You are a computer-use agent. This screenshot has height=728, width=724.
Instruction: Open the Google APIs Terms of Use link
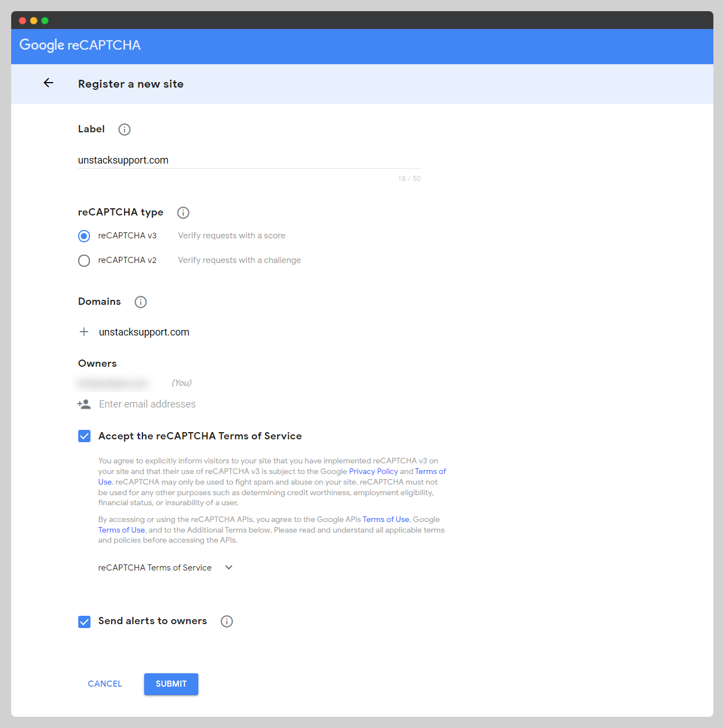[385, 519]
